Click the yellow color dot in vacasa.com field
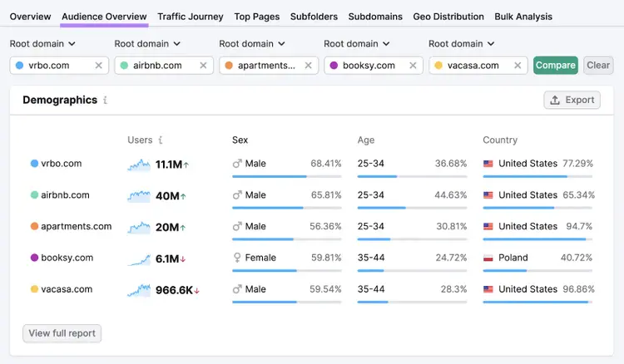624x364 pixels. 438,65
